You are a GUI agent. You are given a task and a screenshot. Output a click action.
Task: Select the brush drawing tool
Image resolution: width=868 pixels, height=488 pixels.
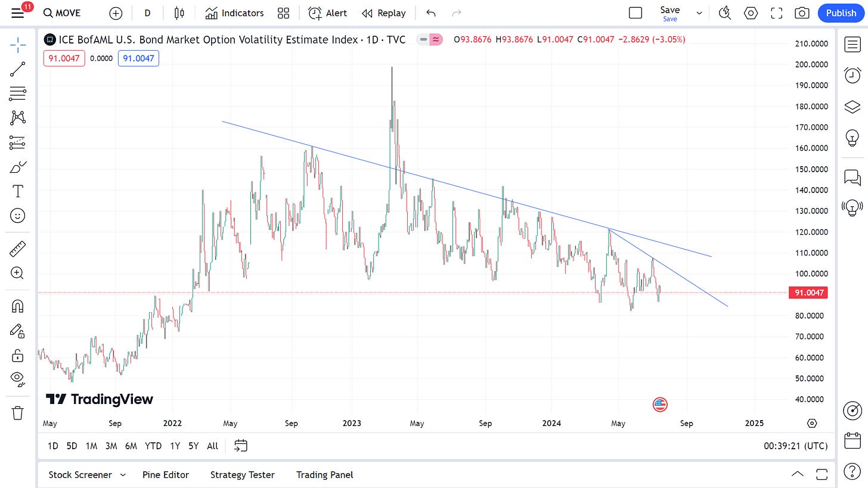coord(18,167)
